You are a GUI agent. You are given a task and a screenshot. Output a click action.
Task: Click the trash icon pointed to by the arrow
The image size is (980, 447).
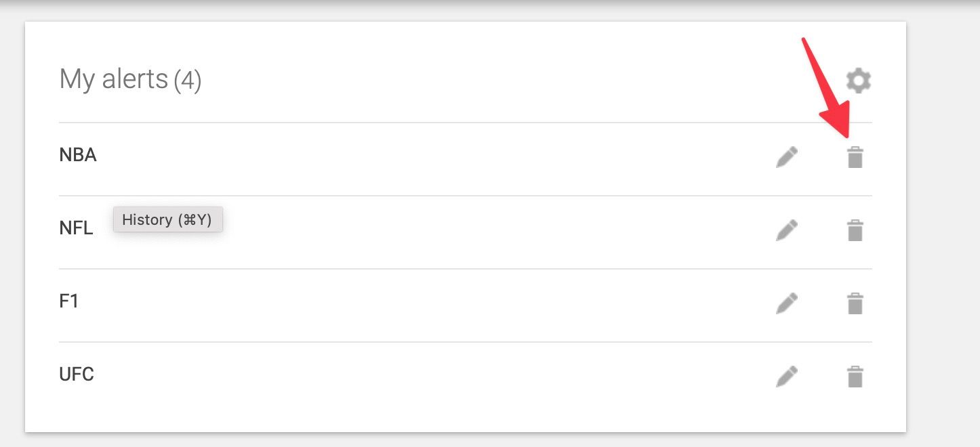[855, 156]
